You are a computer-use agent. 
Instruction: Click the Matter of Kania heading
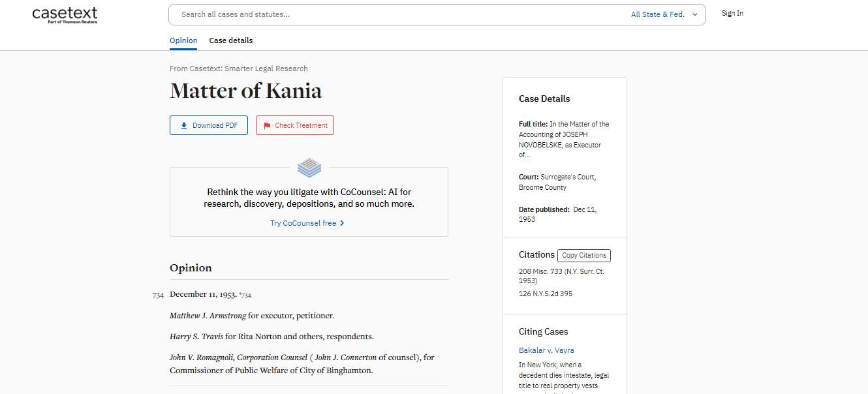pyautogui.click(x=246, y=91)
